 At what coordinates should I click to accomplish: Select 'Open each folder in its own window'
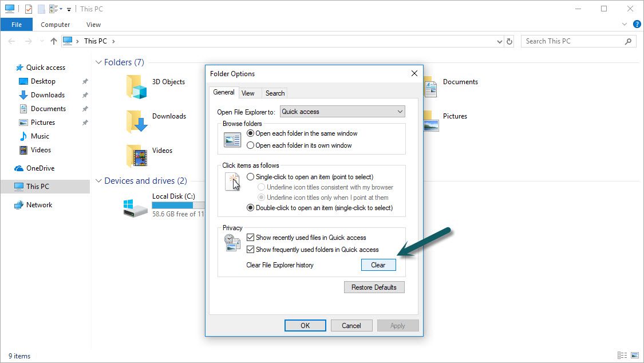click(x=299, y=145)
